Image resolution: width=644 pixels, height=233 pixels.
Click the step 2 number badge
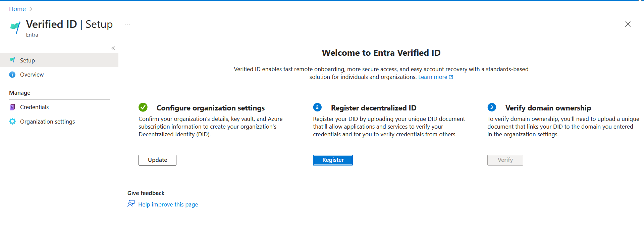coord(317,107)
